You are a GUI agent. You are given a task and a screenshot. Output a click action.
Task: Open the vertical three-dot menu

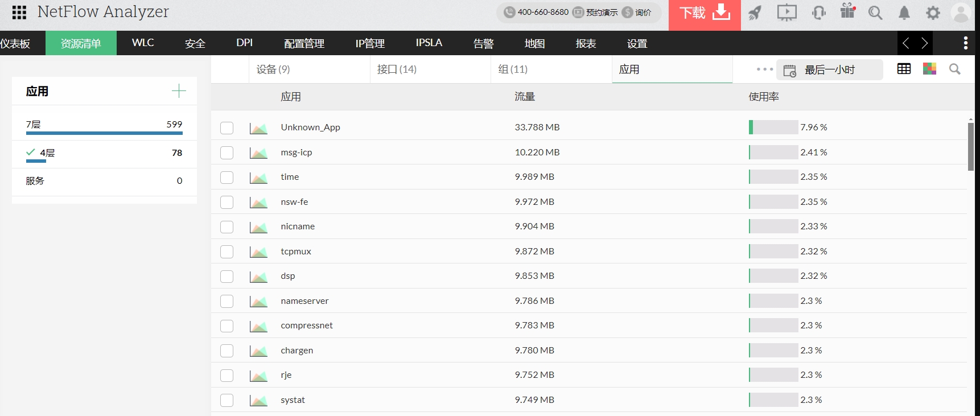point(965,43)
